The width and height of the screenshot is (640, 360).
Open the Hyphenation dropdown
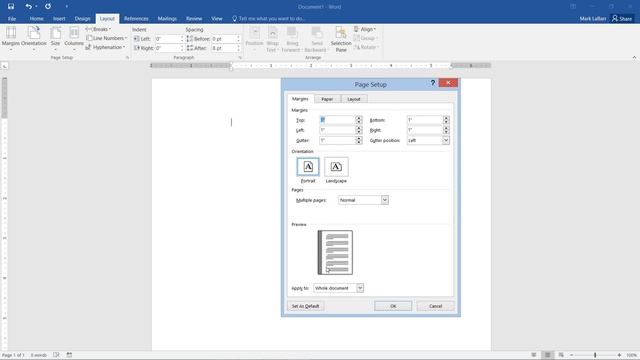coord(105,47)
